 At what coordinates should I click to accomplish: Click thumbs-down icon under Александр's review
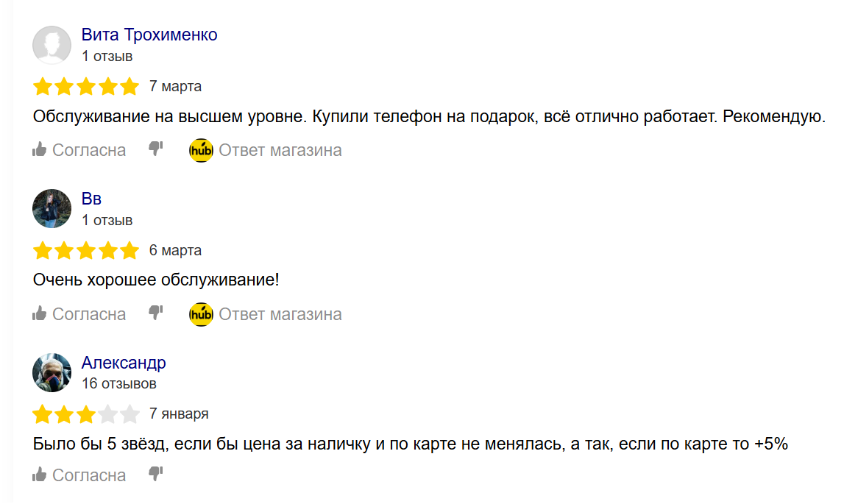[155, 475]
